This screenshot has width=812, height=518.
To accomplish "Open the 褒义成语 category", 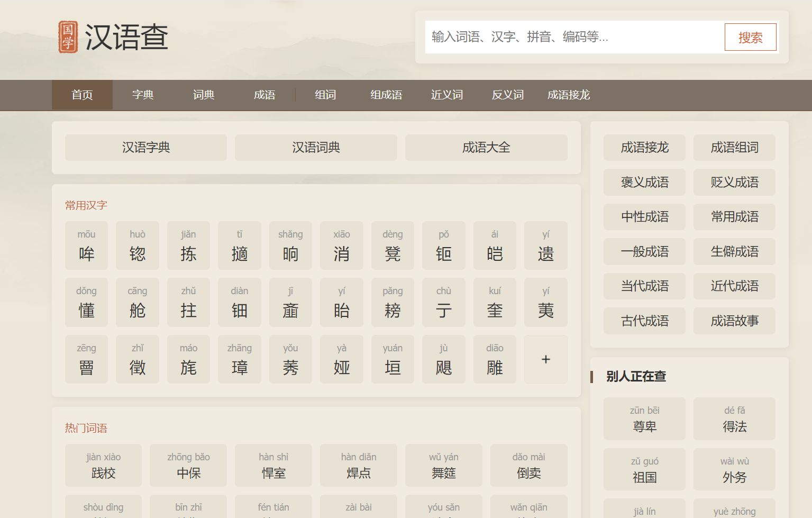I will [644, 183].
